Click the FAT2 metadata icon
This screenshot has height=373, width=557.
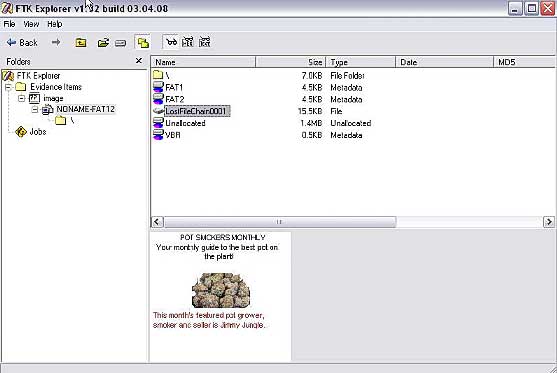coord(158,99)
